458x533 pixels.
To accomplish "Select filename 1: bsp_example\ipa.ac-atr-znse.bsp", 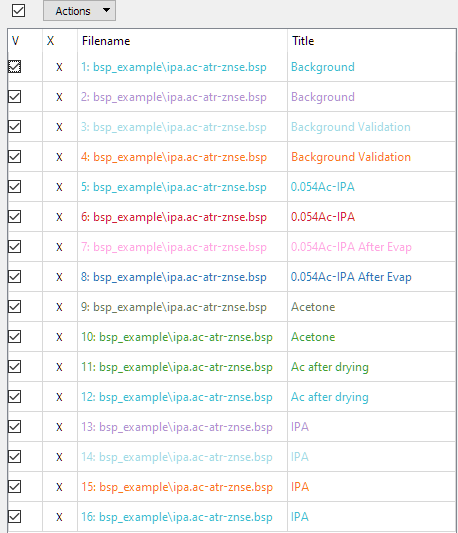I will (x=174, y=67).
